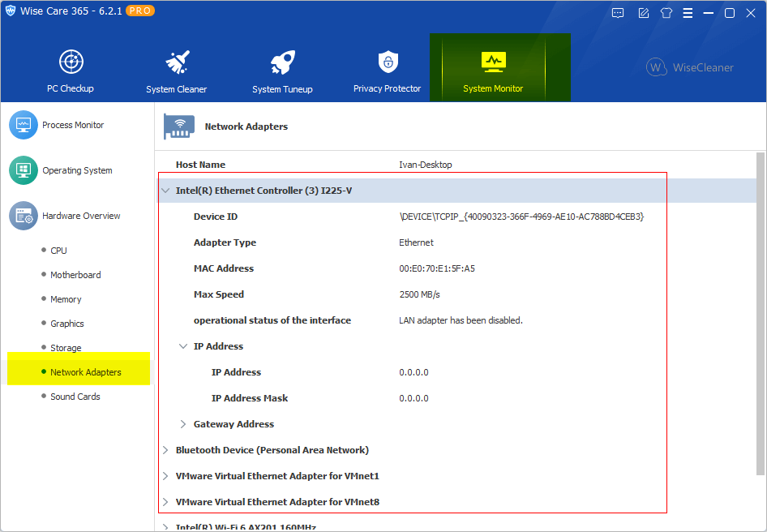Switch to the System Cleaner tab label

coord(177,89)
